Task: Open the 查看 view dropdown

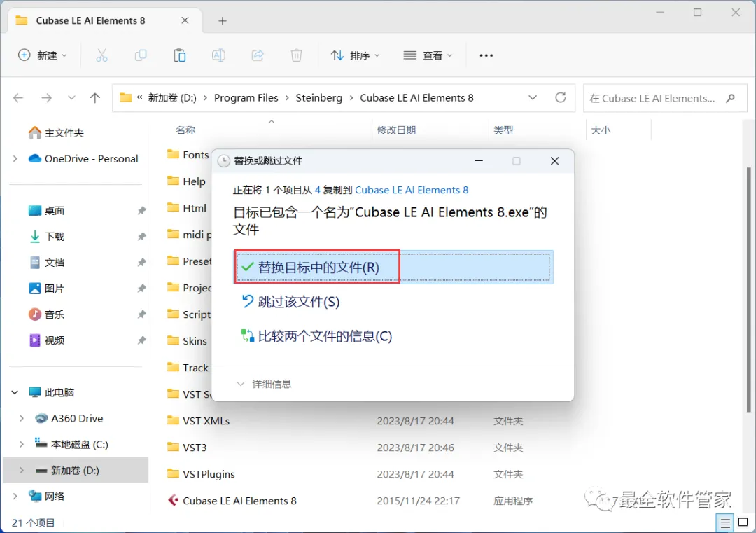Action: tap(428, 55)
